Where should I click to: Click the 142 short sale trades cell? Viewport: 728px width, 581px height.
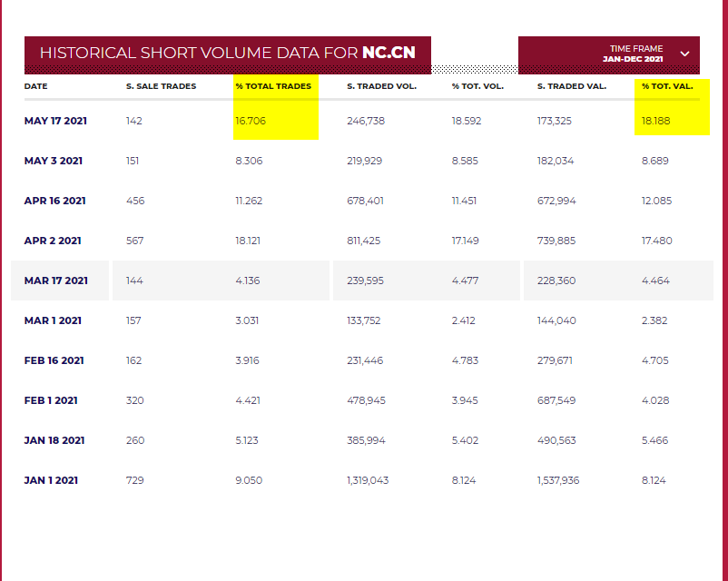point(134,121)
